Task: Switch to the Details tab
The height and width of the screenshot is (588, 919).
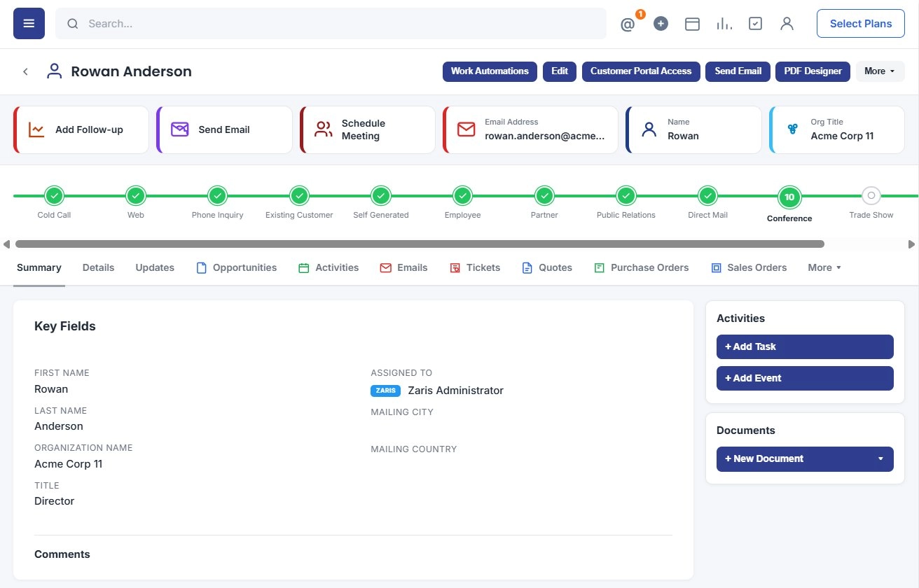Action: 98,267
